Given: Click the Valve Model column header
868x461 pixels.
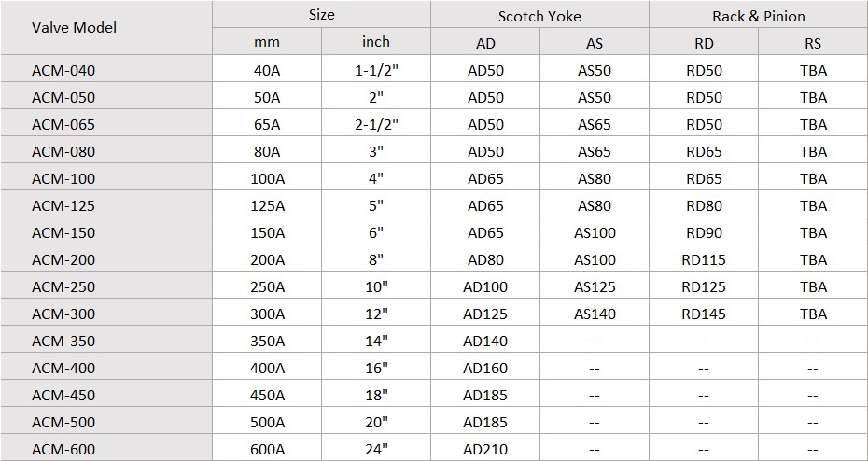Looking at the screenshot, I should click(106, 28).
